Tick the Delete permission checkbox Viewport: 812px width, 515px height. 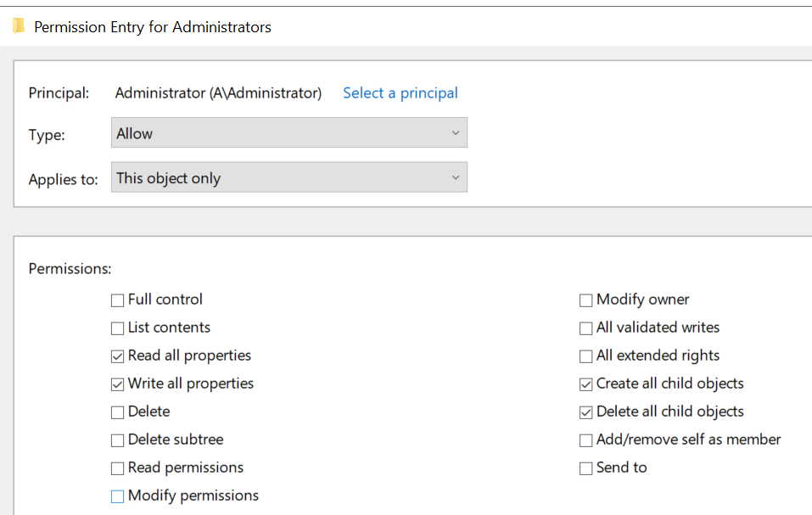pos(118,412)
